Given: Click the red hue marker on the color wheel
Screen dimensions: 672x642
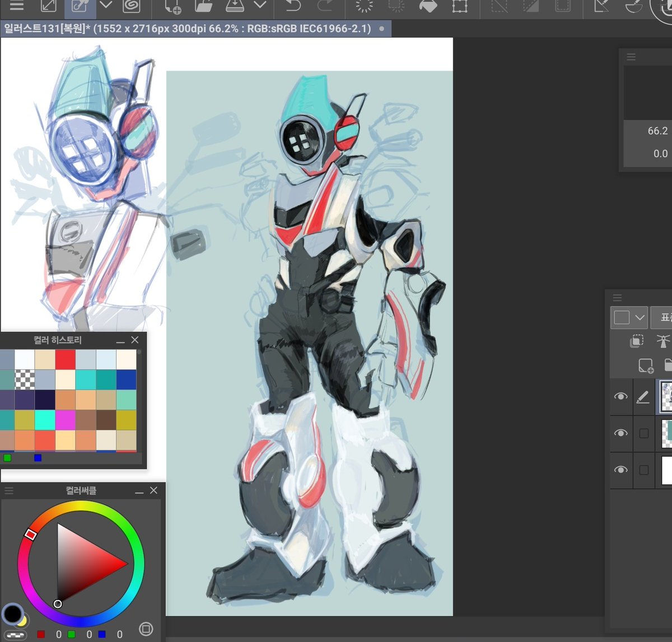Looking at the screenshot, I should [31, 535].
